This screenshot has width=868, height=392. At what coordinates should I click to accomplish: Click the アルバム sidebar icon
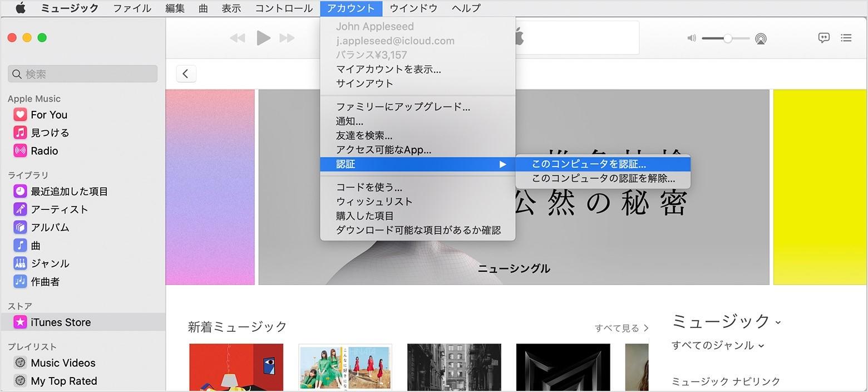tap(20, 227)
